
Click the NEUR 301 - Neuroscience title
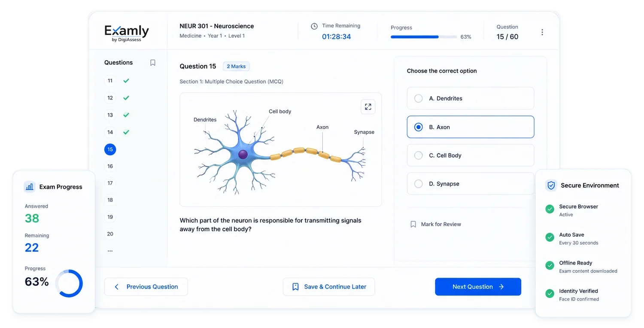pos(217,26)
